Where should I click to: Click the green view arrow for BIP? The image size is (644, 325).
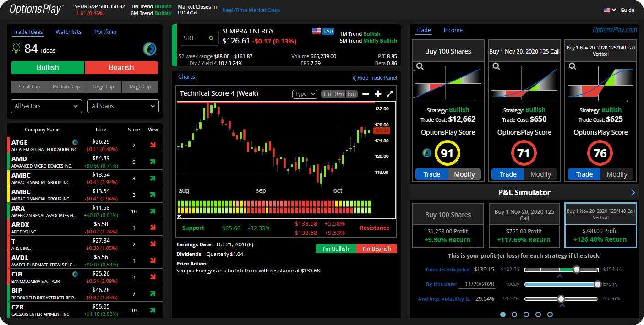tap(153, 294)
